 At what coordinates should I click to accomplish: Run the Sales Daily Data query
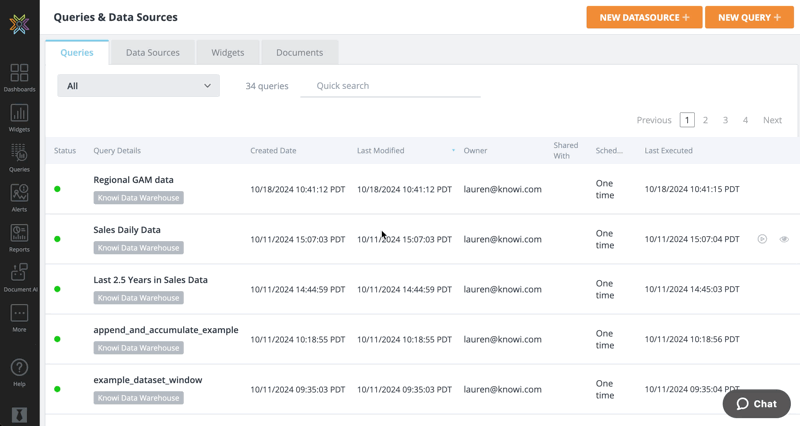762,239
